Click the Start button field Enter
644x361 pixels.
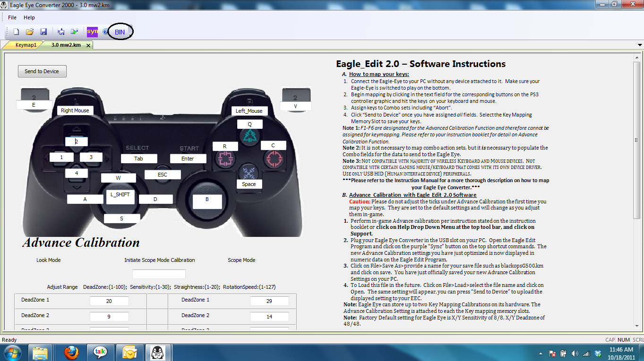tap(188, 159)
